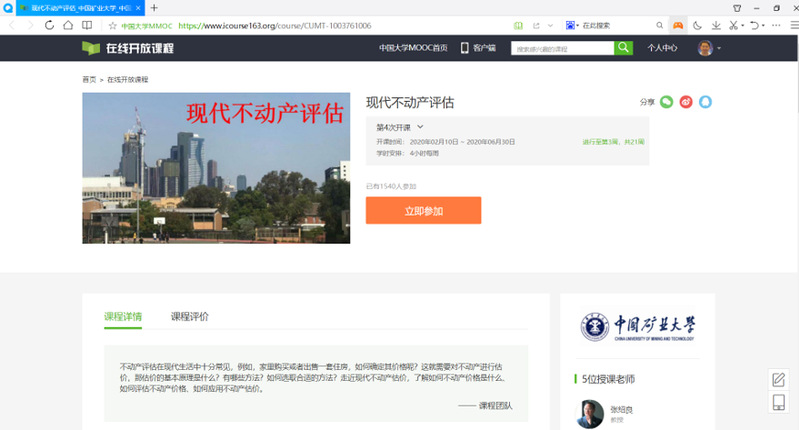Viewport: 799px width, 430px height.
Task: Select the 课程详情 tab
Action: click(123, 317)
